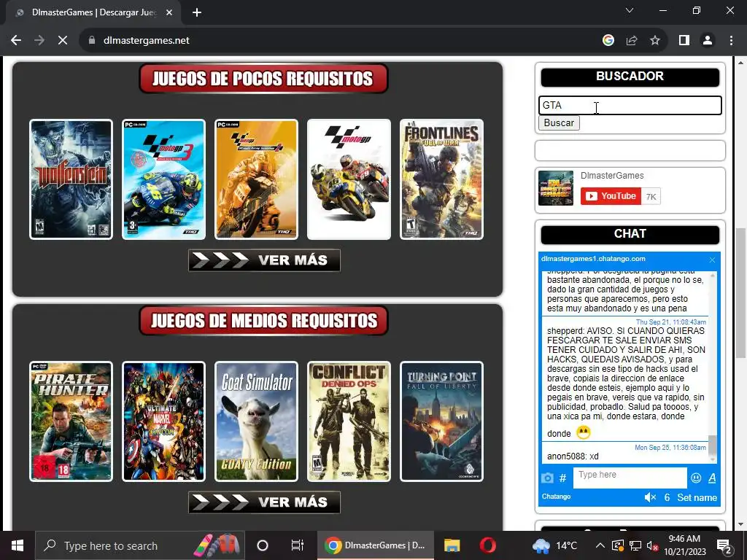747x560 pixels.
Task: Open Task View on the taskbar
Action: (298, 545)
